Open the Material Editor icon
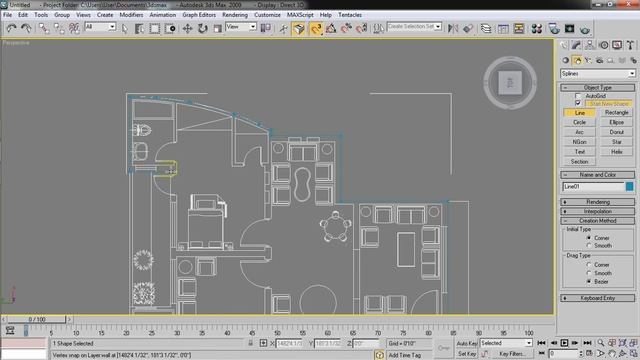The width and height of the screenshot is (640, 360). tap(536, 28)
